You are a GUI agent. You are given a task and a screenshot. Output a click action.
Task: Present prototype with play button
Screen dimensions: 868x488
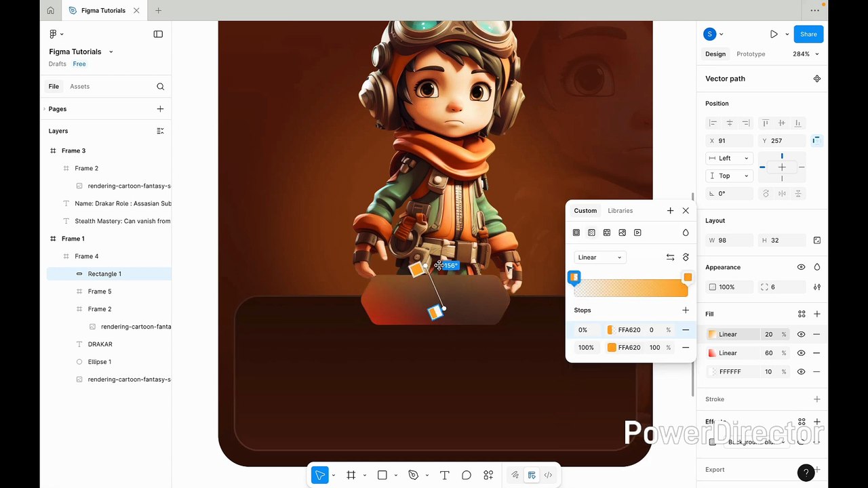coord(774,34)
